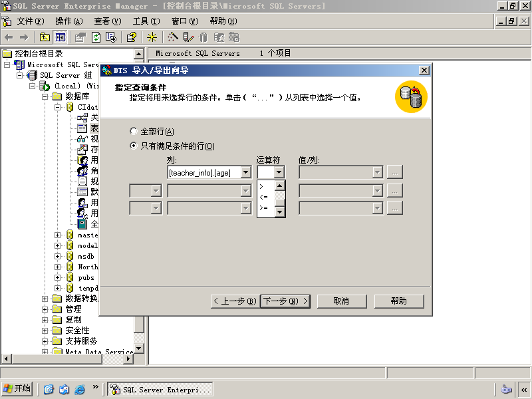Open the 工具(T) menu

[146, 21]
